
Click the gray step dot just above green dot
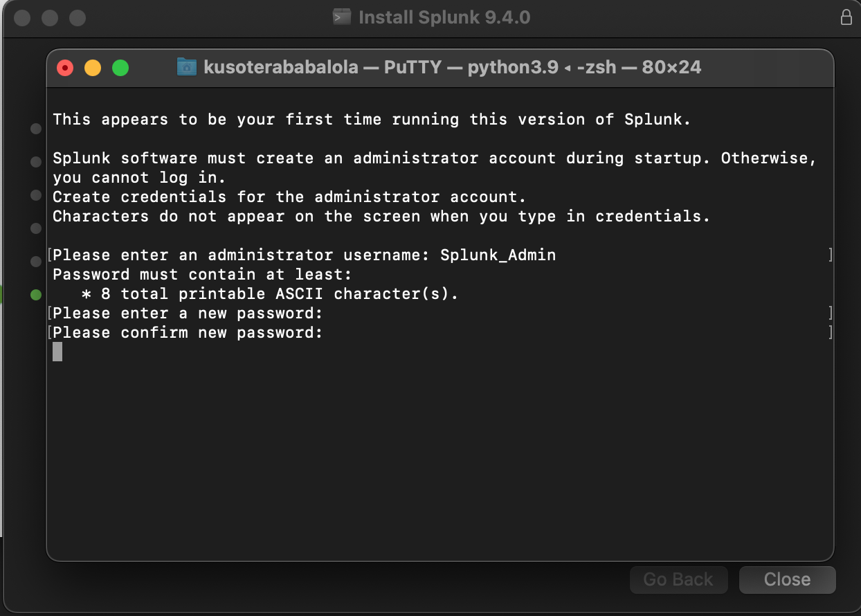(36, 262)
